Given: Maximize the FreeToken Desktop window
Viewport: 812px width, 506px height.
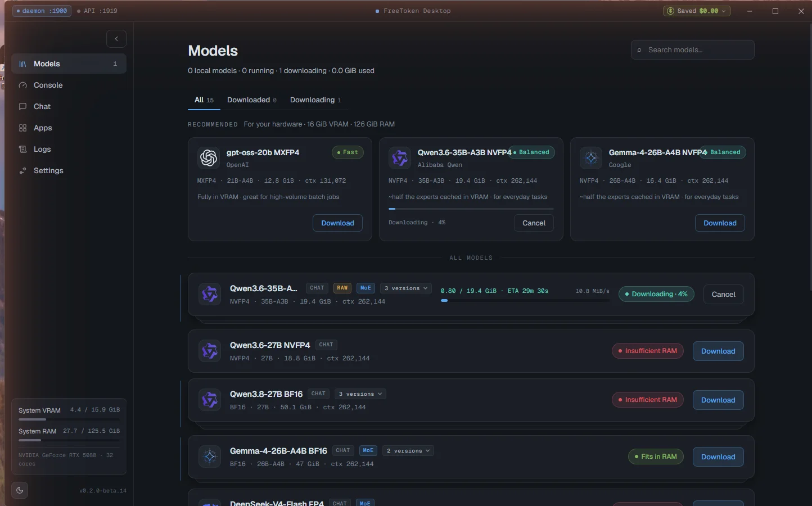Looking at the screenshot, I should [x=775, y=11].
